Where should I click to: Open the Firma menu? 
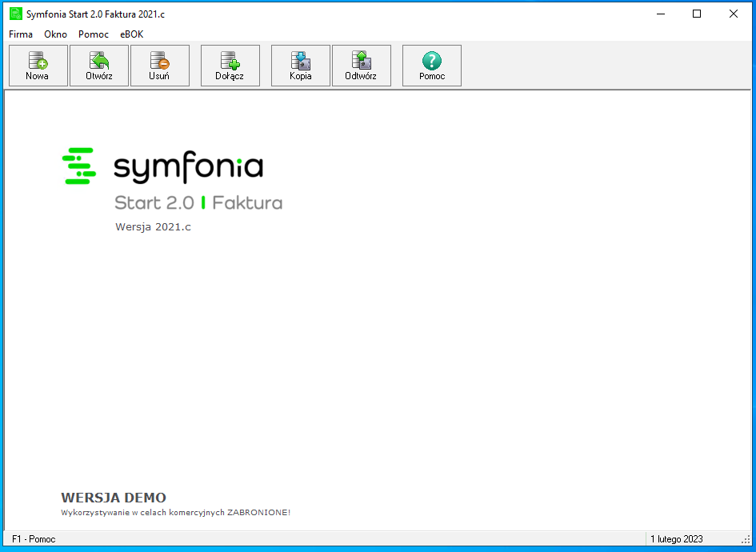tap(21, 34)
